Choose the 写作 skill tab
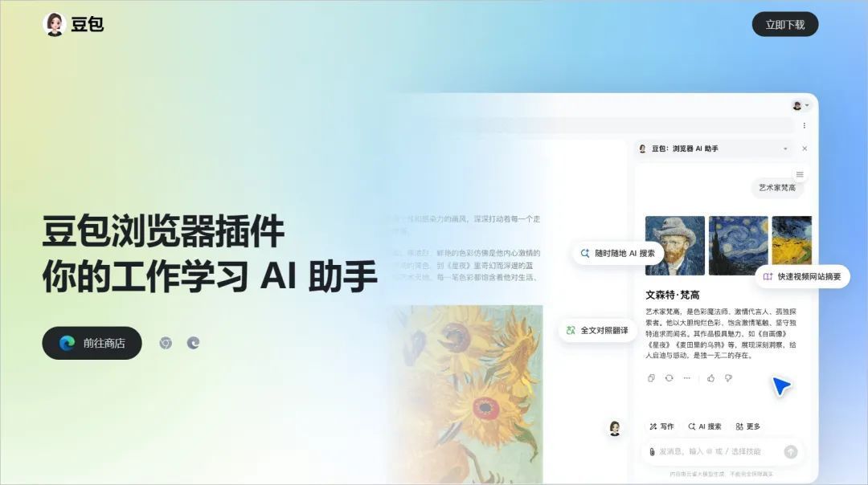868x485 pixels. point(661,426)
